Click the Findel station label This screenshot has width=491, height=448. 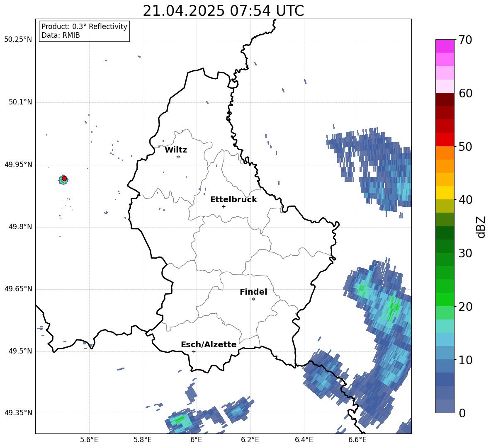coord(253,292)
